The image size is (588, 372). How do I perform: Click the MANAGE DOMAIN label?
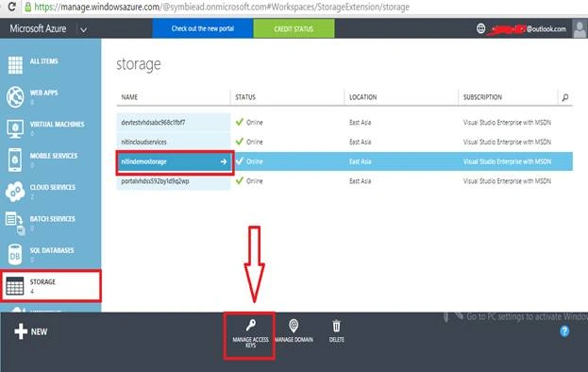tap(294, 339)
